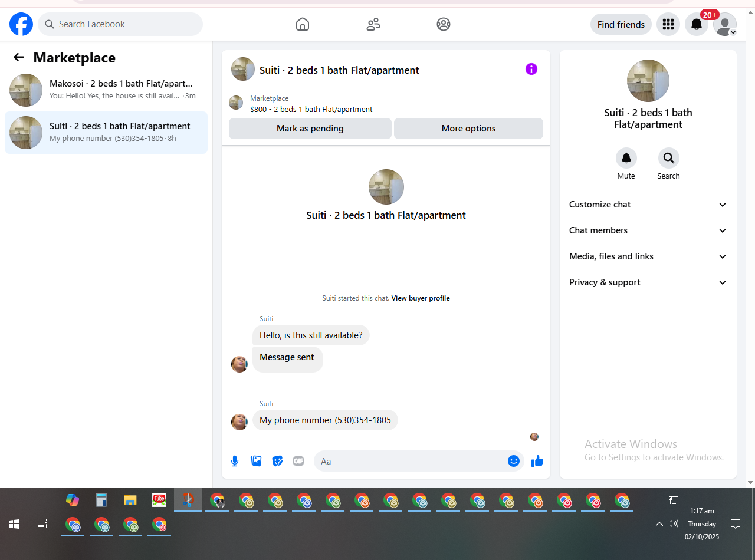Click More options

468,129
